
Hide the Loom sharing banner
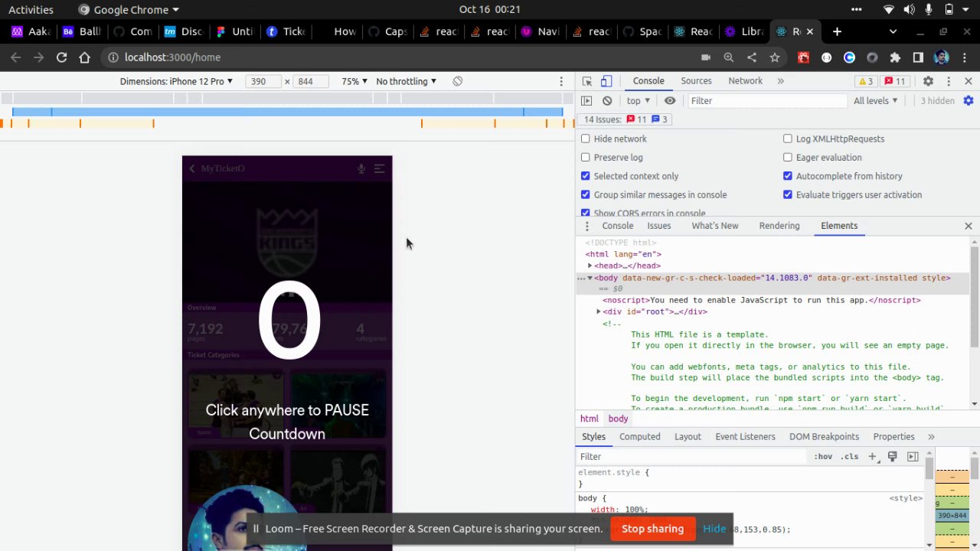(x=714, y=529)
